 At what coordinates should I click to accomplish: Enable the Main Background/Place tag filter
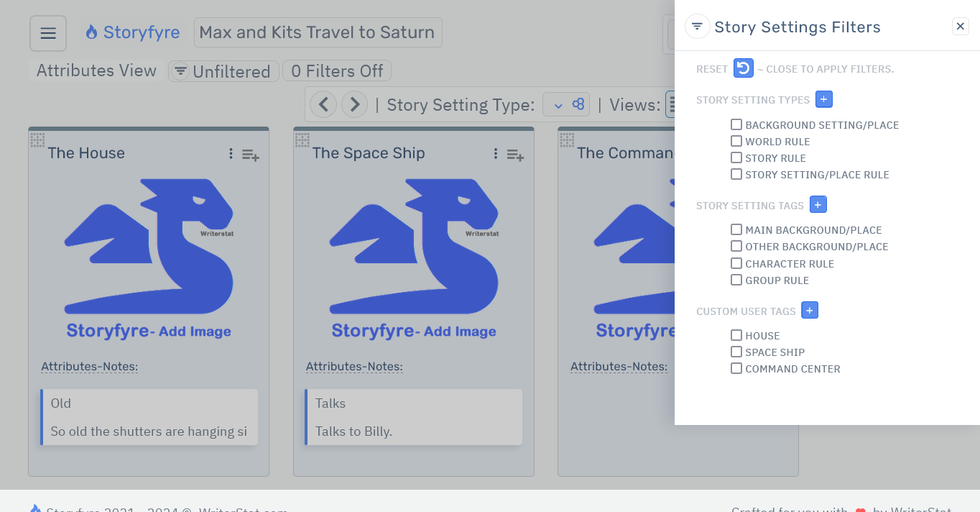736,229
